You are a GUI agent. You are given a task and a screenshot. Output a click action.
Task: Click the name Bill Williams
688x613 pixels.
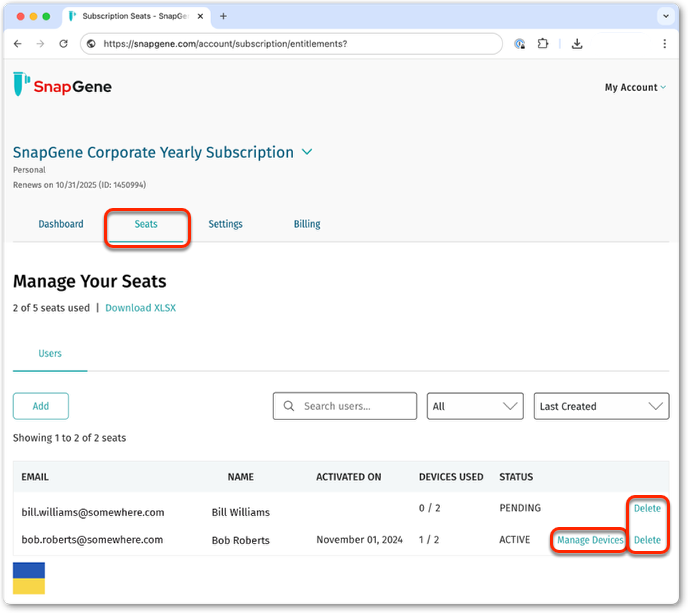(240, 512)
